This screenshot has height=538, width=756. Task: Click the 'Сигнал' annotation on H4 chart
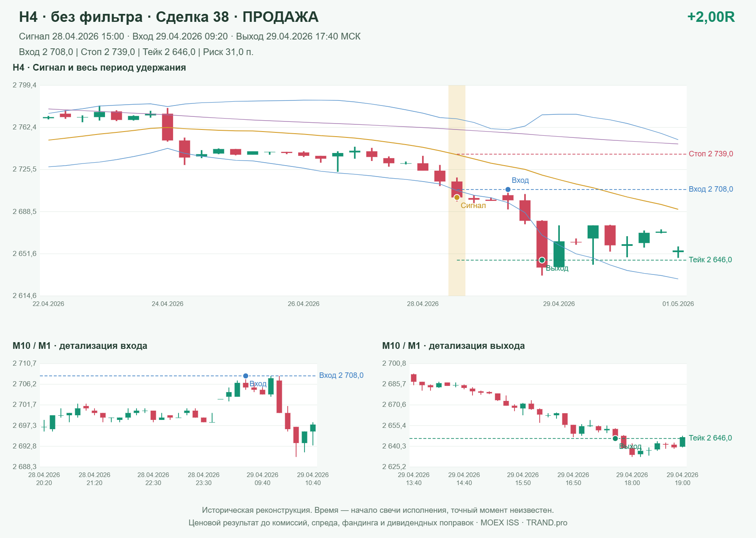(473, 206)
